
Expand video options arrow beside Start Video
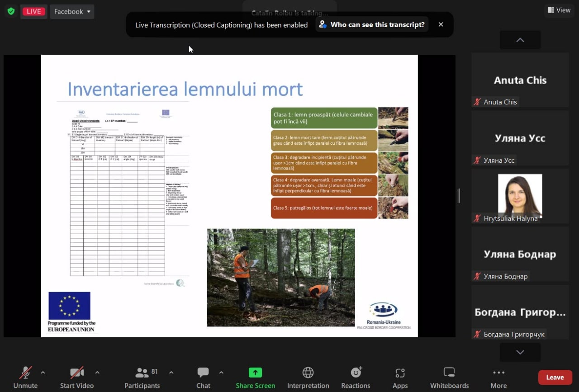(97, 373)
